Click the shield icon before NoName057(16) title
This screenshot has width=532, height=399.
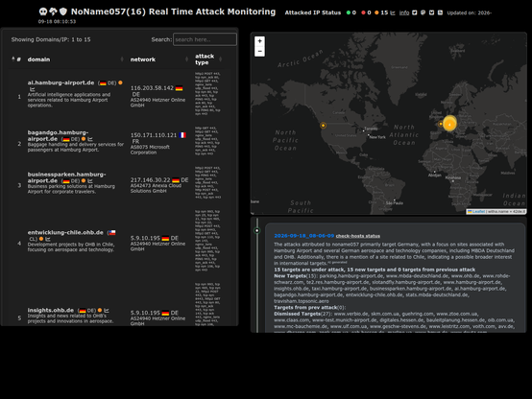point(63,12)
